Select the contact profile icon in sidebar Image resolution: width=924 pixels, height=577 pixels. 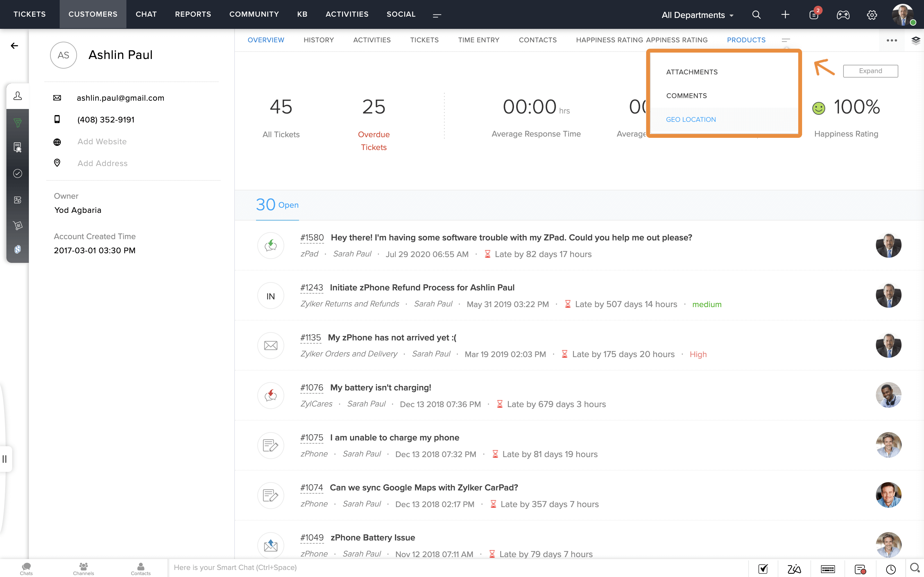[x=18, y=96]
